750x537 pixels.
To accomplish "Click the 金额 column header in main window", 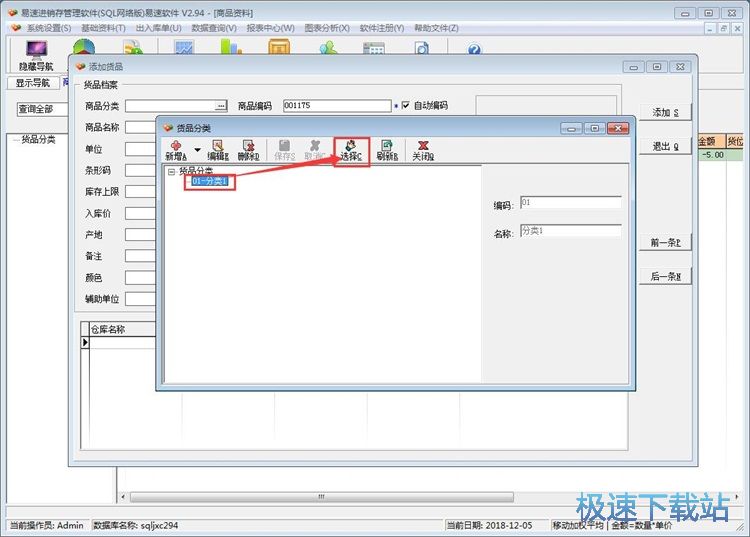I will [711, 141].
